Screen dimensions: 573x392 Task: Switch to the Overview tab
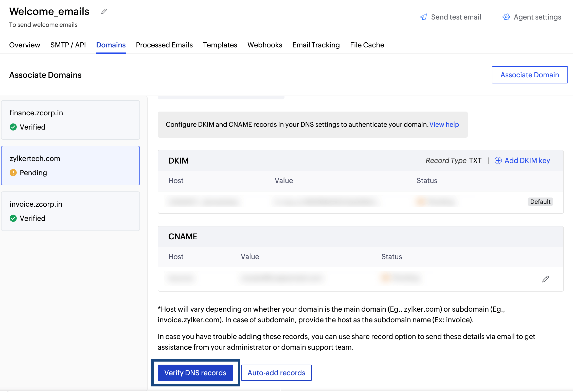(25, 45)
